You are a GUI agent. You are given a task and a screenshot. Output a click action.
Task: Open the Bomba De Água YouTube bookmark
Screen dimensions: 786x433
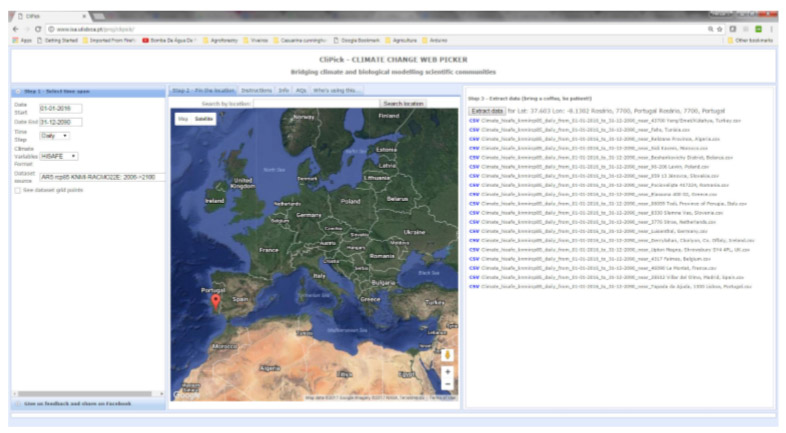coord(169,40)
